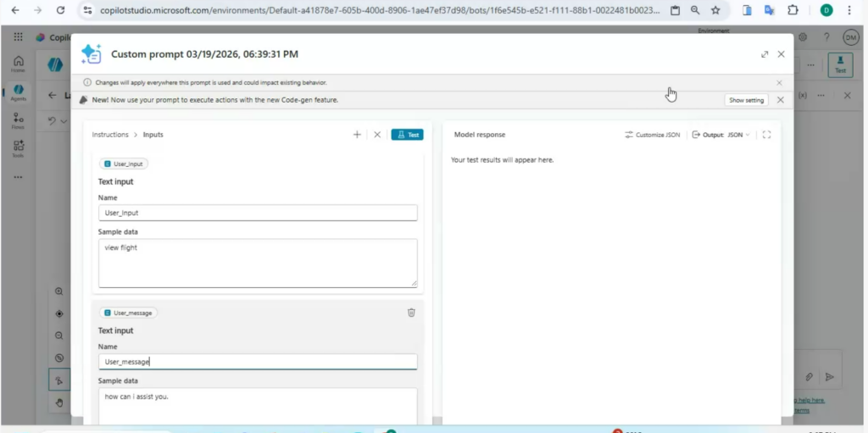Select the User_Input chip tag
Image resolution: width=868 pixels, height=433 pixels.
124,164
